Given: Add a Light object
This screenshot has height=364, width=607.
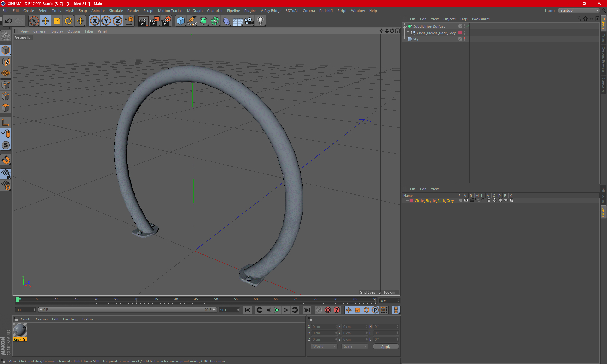Looking at the screenshot, I should 261,21.
